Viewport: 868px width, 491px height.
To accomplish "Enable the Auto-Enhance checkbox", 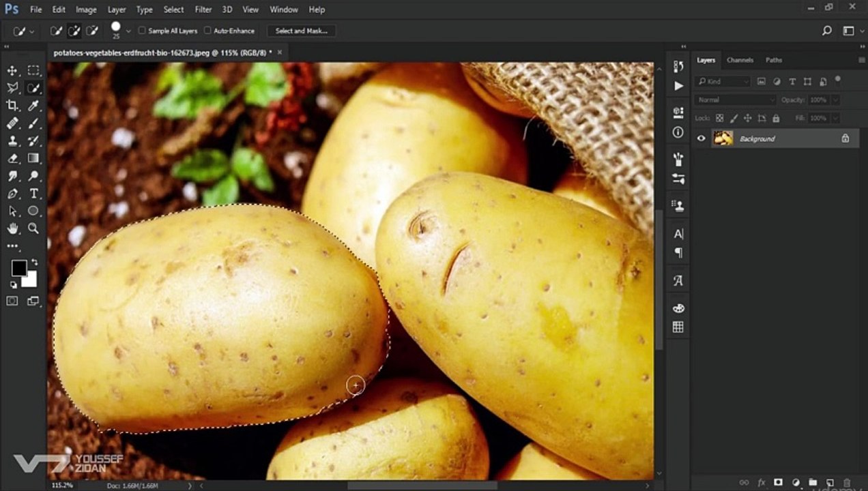I will [208, 31].
